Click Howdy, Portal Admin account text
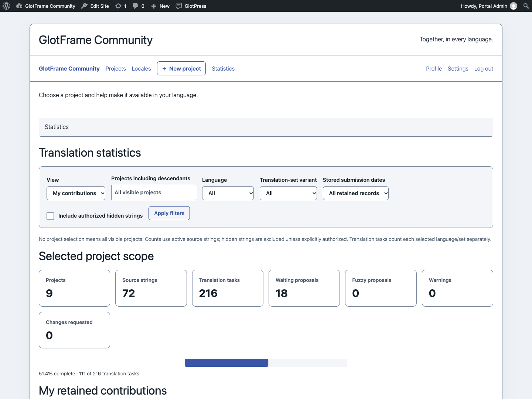This screenshot has height=399, width=532. click(x=484, y=6)
